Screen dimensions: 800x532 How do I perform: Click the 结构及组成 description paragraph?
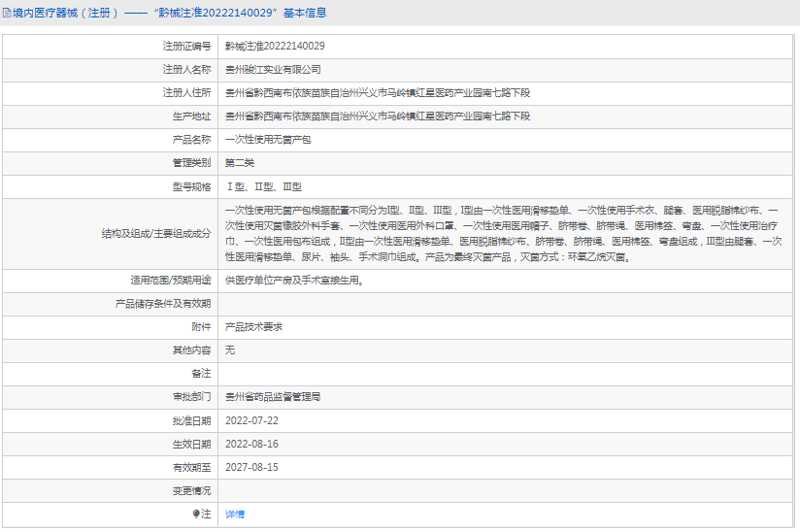point(503,234)
